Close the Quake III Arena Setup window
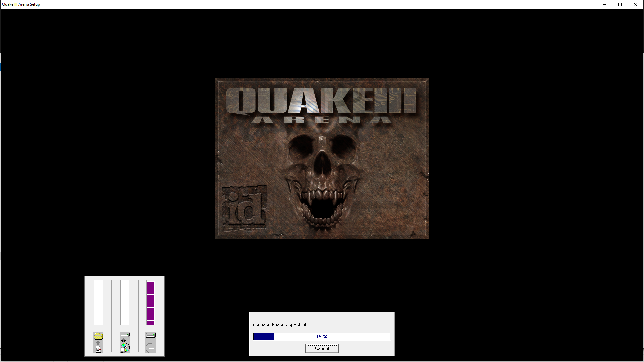This screenshot has width=644, height=362. [x=635, y=4]
